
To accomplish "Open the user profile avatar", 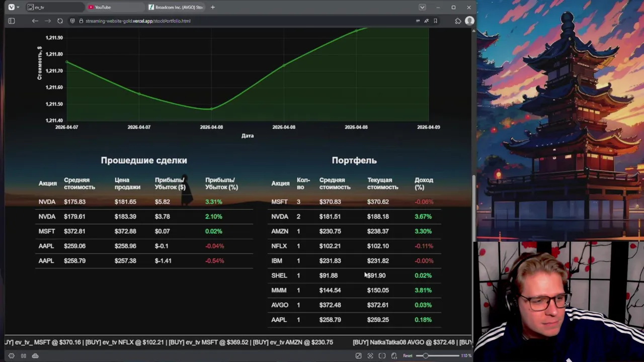I will click(x=469, y=21).
